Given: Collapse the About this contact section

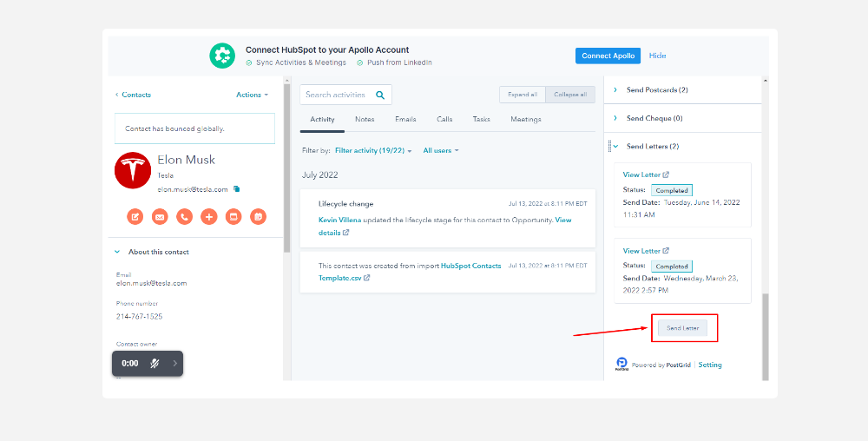Looking at the screenshot, I should (117, 252).
